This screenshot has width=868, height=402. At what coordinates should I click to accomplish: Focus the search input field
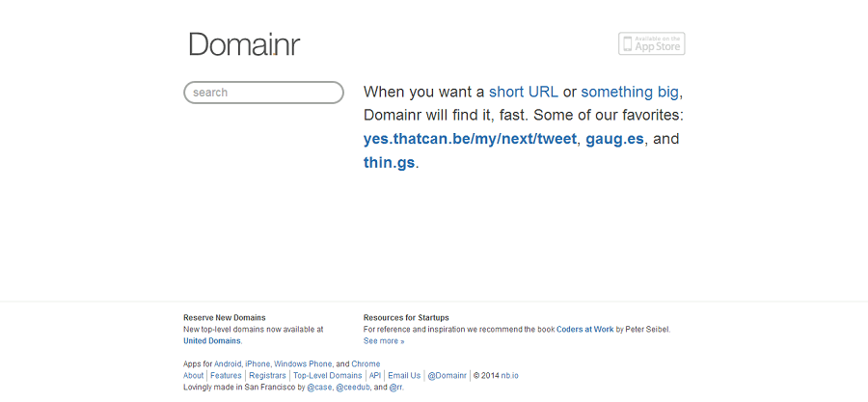(x=263, y=93)
